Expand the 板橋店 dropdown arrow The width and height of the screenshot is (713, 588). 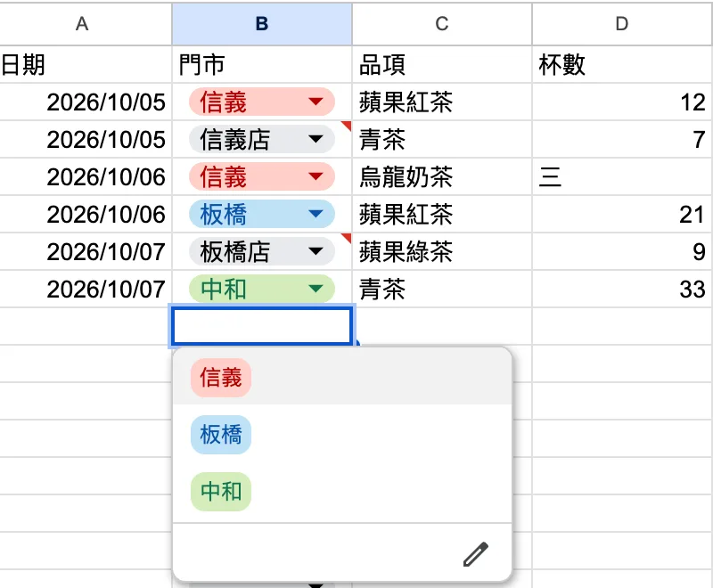(316, 251)
